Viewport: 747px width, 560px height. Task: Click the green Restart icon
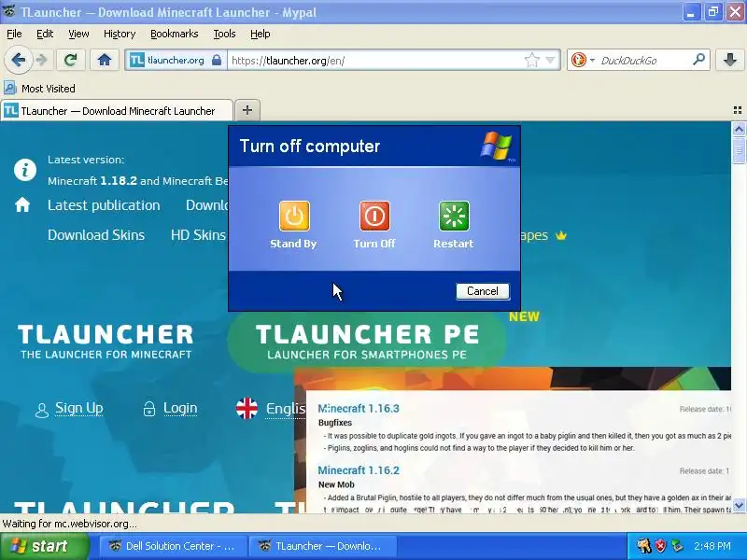(x=454, y=216)
